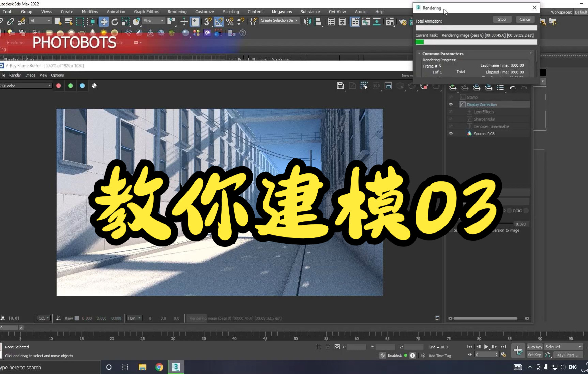Stop the current render
Viewport: 588px width, 374px height.
tap(502, 19)
